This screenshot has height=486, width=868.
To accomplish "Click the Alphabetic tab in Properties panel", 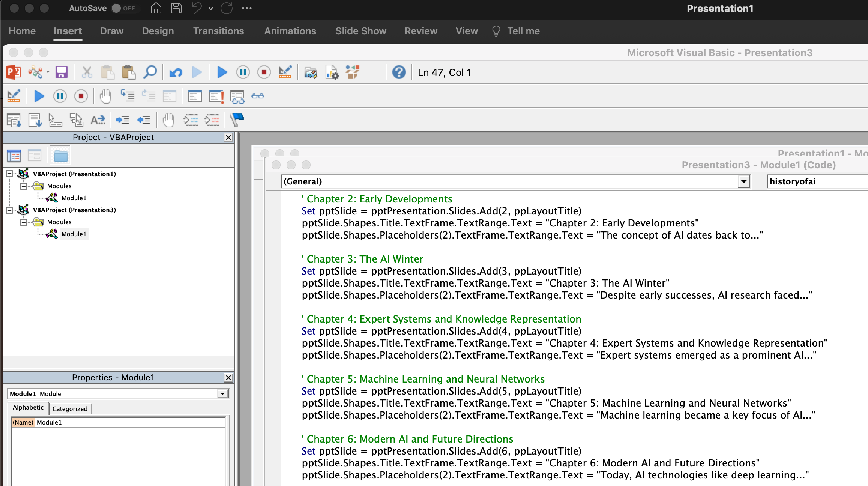I will pos(28,408).
